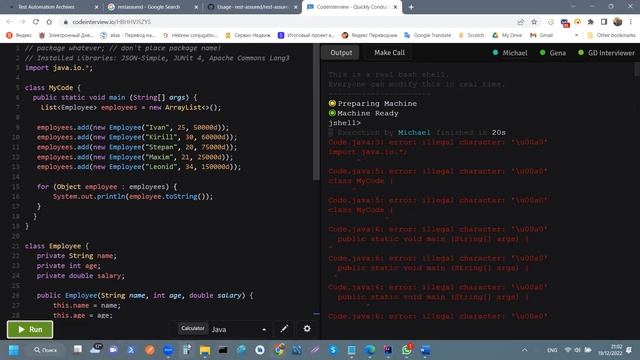Open Gmail bookmark
The width and height of the screenshot is (640, 360).
point(541,35)
